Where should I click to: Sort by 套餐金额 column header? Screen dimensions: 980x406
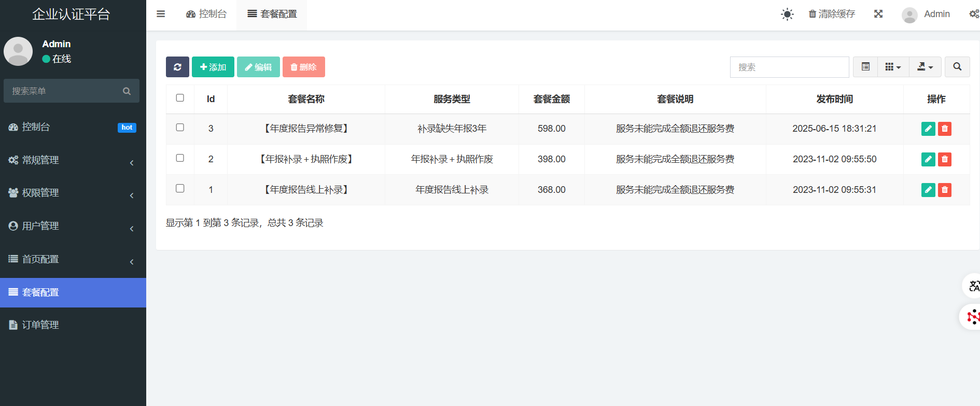pyautogui.click(x=552, y=99)
